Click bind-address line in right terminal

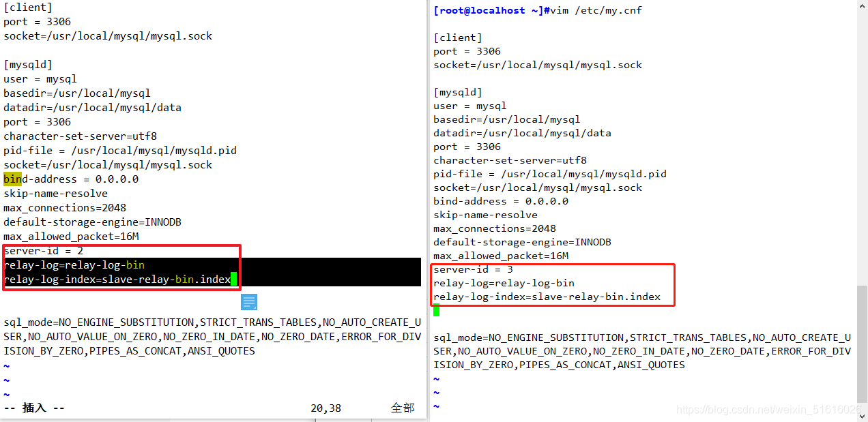pos(501,201)
